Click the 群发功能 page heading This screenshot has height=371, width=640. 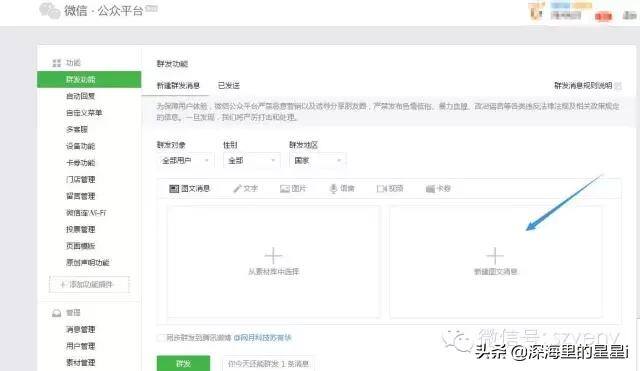(172, 64)
